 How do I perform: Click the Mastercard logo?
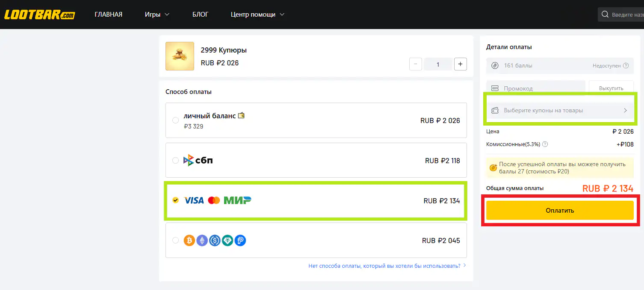point(214,200)
